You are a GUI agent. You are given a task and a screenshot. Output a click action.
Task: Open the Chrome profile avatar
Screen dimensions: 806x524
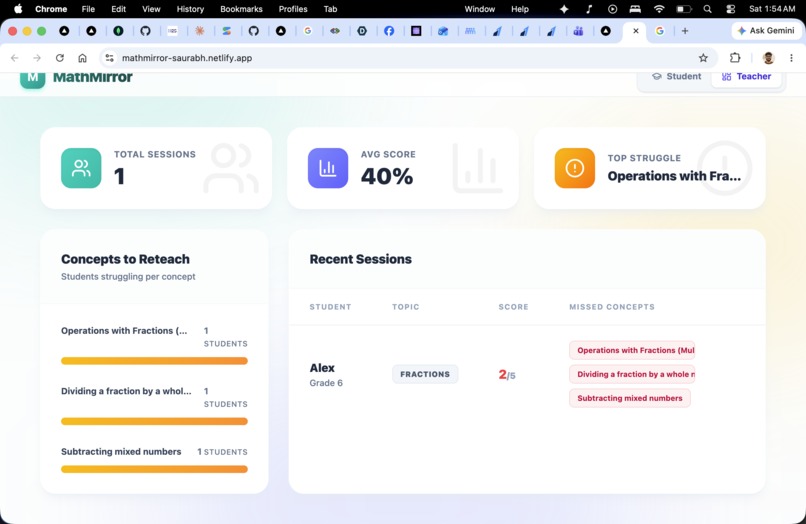tap(768, 58)
